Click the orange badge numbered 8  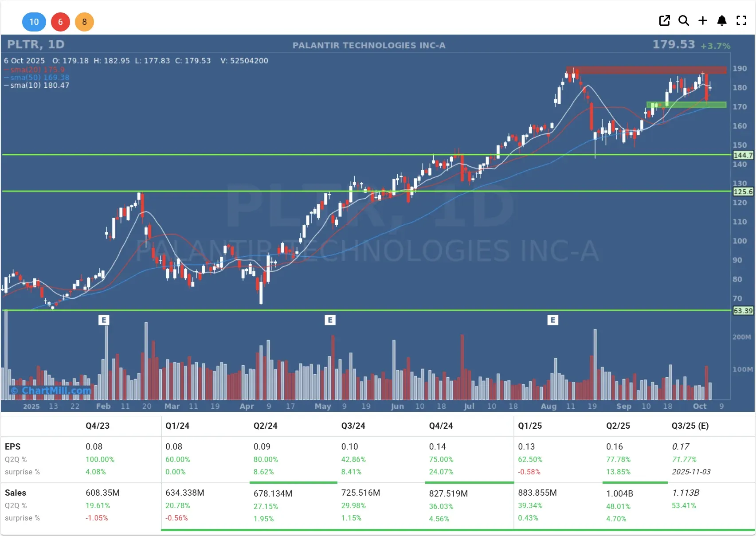pyautogui.click(x=84, y=22)
